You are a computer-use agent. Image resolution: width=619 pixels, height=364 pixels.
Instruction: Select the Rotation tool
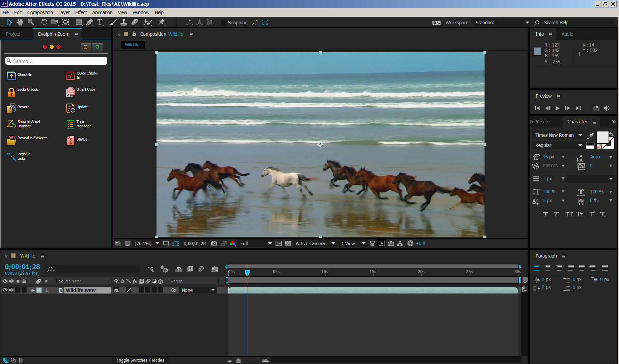pos(44,22)
